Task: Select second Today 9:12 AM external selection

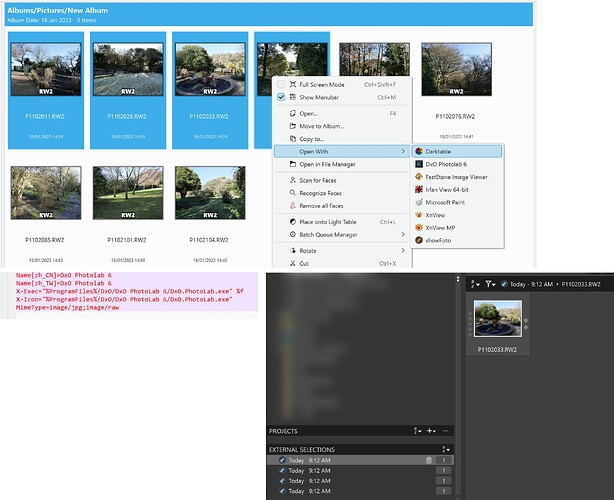Action: (360, 470)
